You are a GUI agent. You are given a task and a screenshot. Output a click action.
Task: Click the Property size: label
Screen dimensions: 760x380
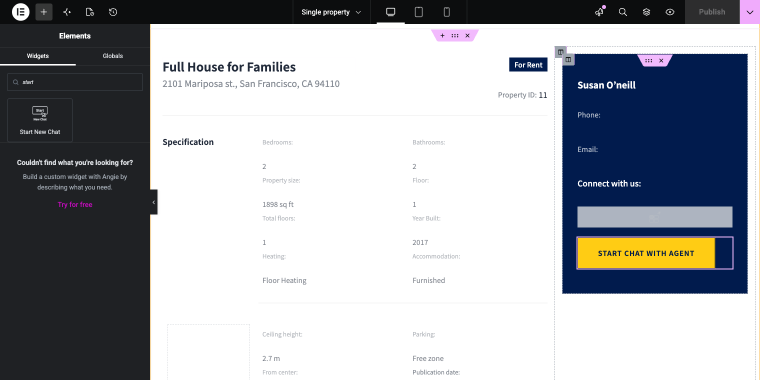coord(281,180)
